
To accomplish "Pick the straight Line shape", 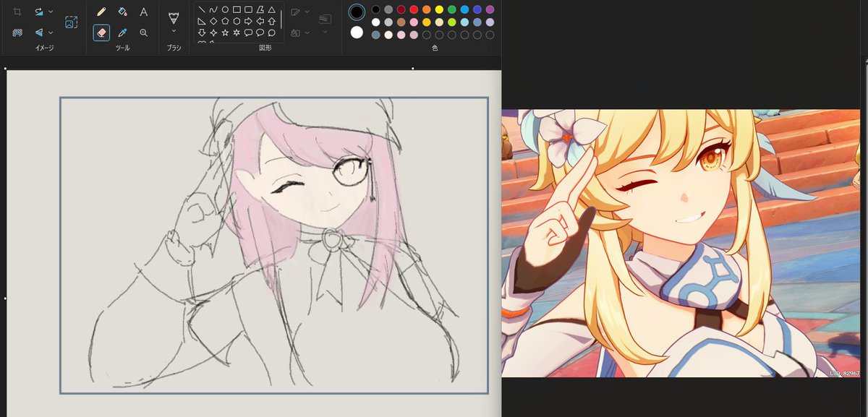I will [x=202, y=10].
